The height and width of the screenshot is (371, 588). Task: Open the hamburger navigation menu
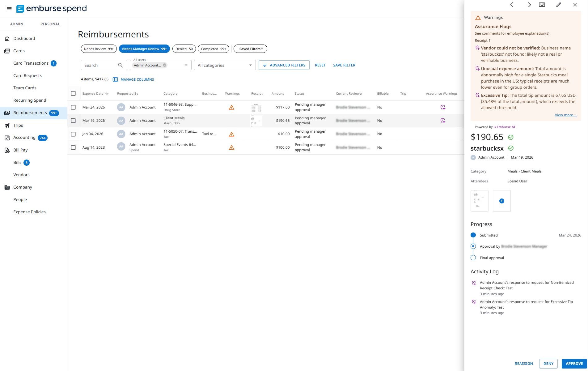9,9
